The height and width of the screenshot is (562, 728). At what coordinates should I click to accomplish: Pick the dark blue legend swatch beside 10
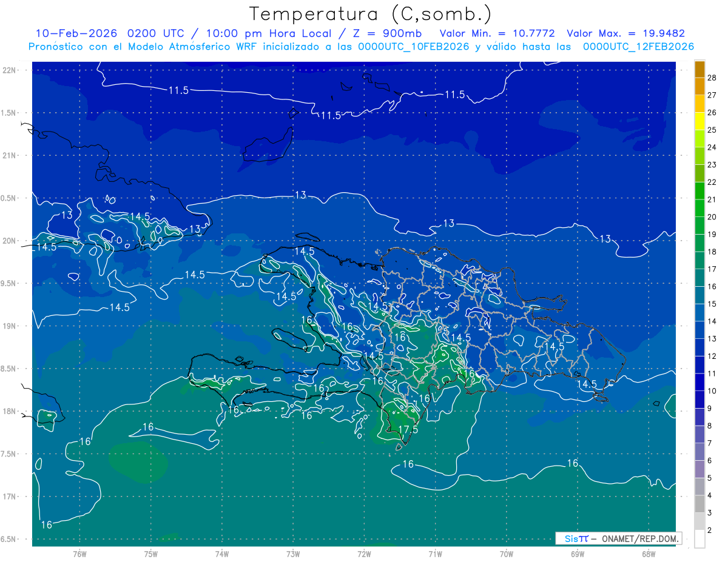pyautogui.click(x=699, y=383)
